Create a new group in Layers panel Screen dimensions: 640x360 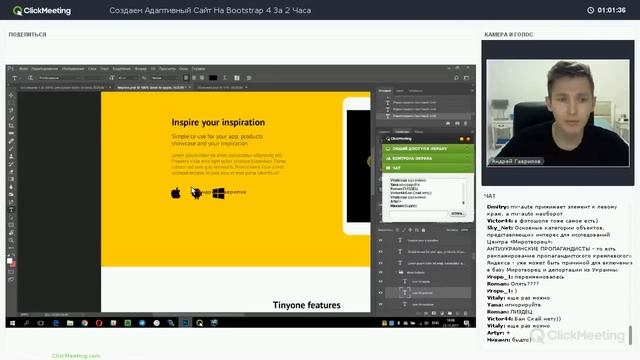[450, 313]
